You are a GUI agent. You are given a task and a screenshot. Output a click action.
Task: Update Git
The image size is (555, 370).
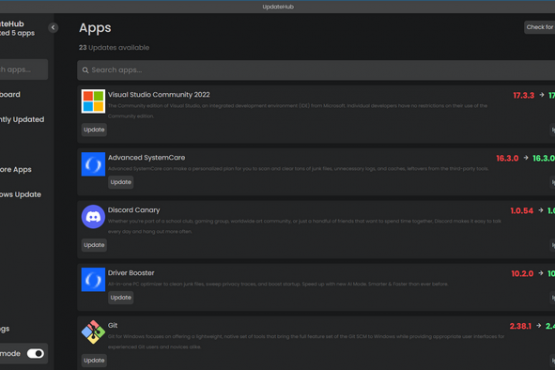click(94, 360)
